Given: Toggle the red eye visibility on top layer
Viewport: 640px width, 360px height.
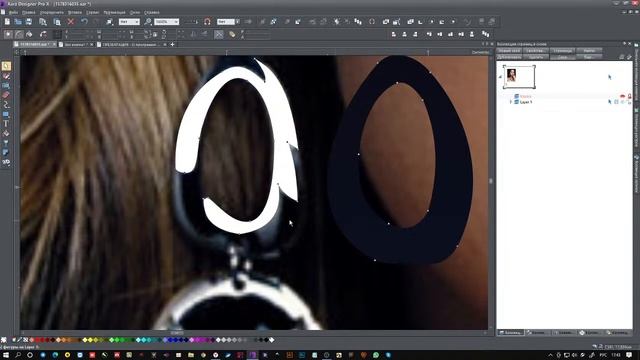Looking at the screenshot, I should 622,96.
